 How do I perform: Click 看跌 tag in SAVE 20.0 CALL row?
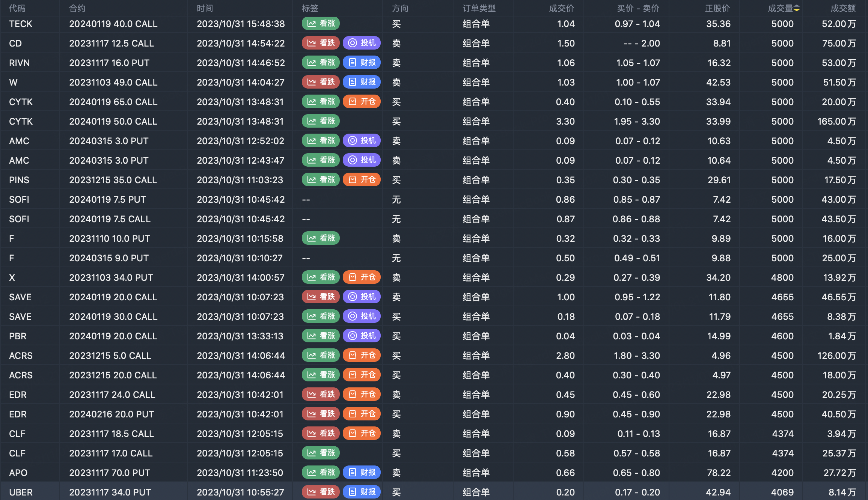pos(321,297)
